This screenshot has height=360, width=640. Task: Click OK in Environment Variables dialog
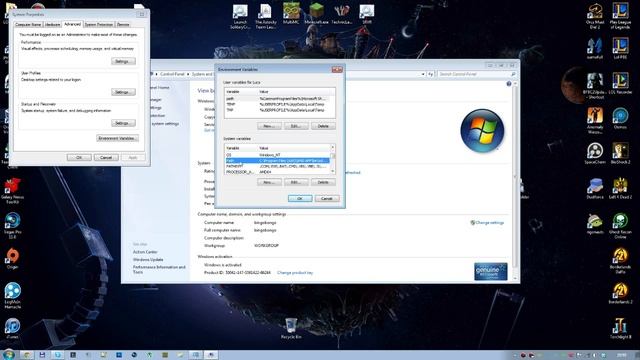point(300,198)
